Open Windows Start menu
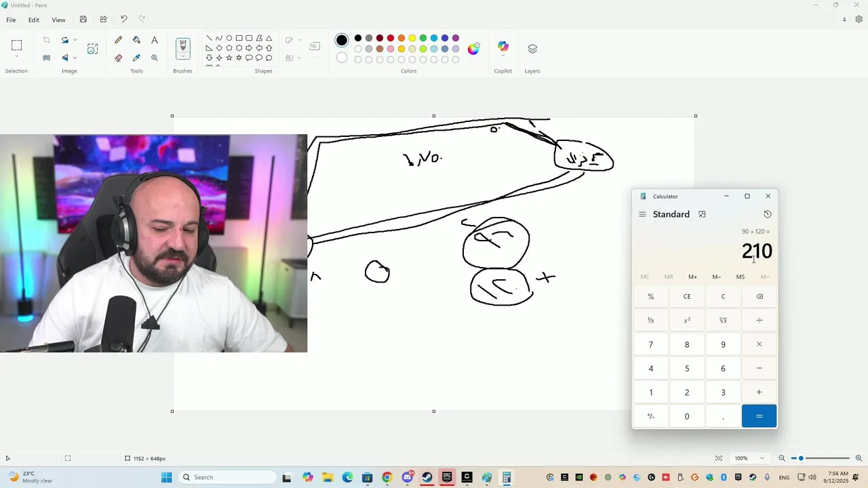 click(x=167, y=477)
